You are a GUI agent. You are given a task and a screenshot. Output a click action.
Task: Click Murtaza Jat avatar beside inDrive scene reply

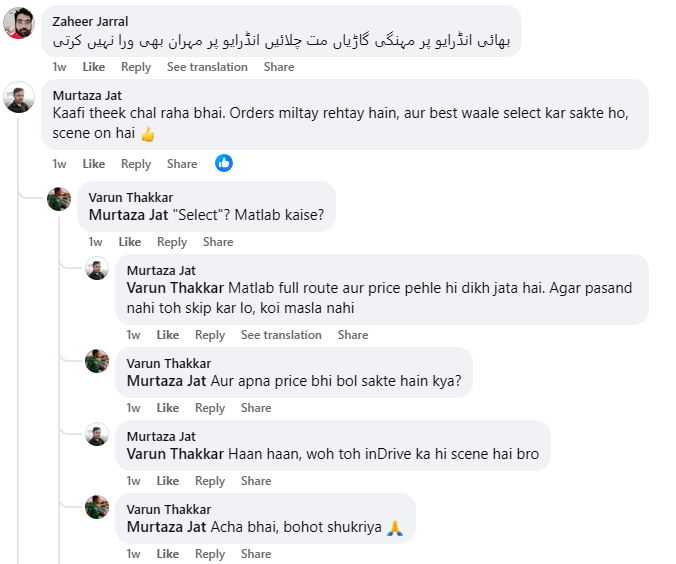pyautogui.click(x=97, y=434)
